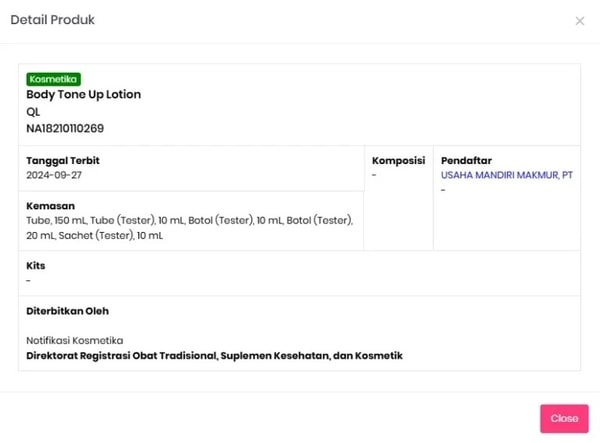Select the Notifikasi Kosmetika text
Image resolution: width=600 pixels, height=443 pixels.
(74, 341)
